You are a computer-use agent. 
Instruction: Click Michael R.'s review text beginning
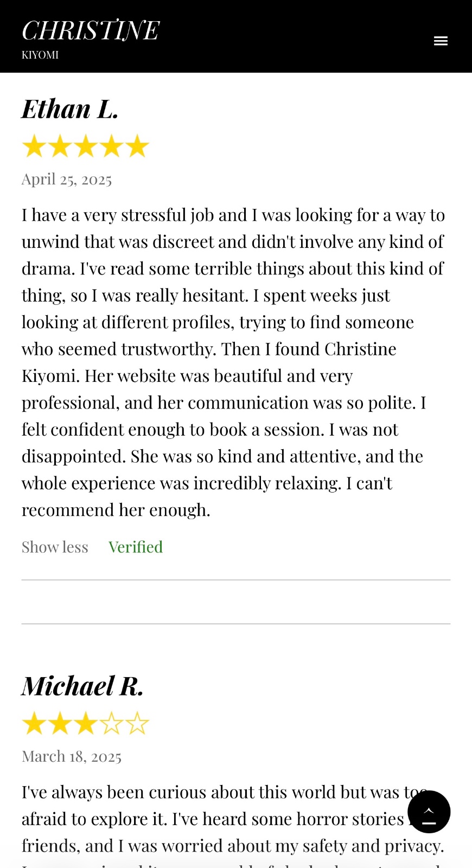pos(212,793)
